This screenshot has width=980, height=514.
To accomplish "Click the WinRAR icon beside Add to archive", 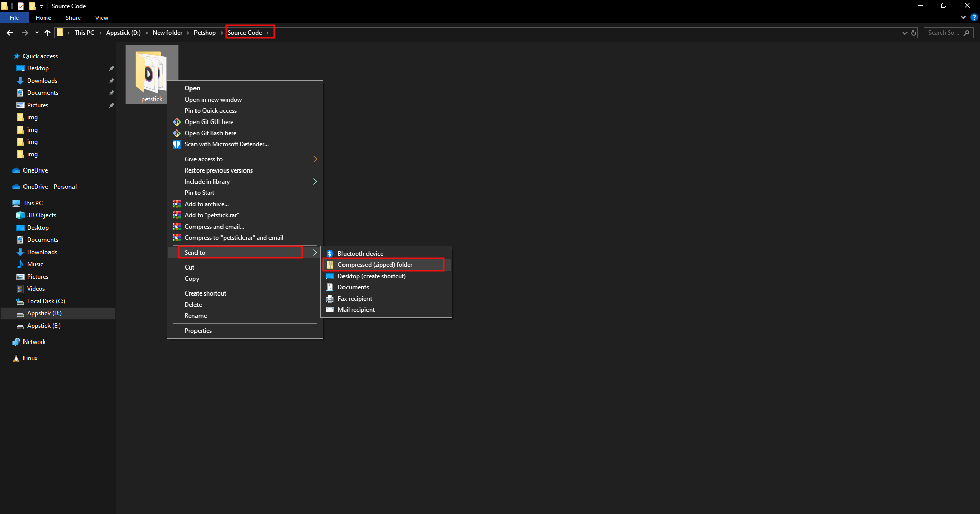I will pos(177,204).
